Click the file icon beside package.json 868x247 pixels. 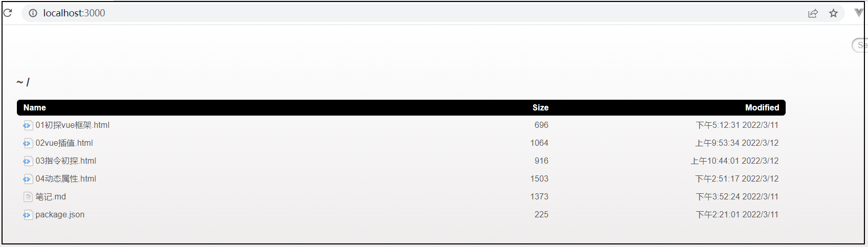pyautogui.click(x=28, y=215)
